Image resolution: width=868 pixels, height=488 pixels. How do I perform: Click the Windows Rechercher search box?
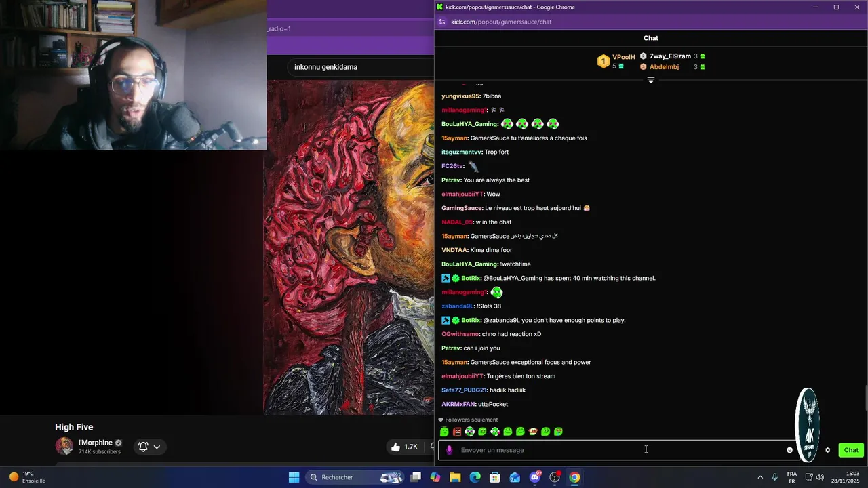tap(355, 477)
